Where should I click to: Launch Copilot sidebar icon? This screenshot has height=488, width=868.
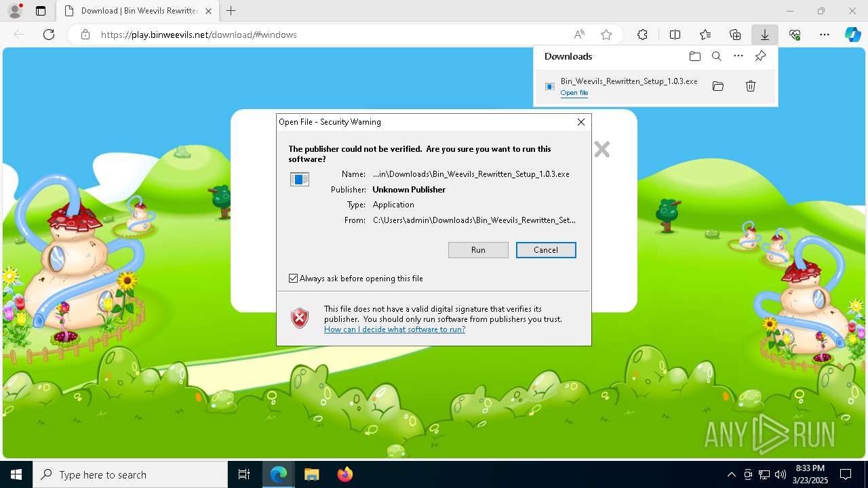853,35
